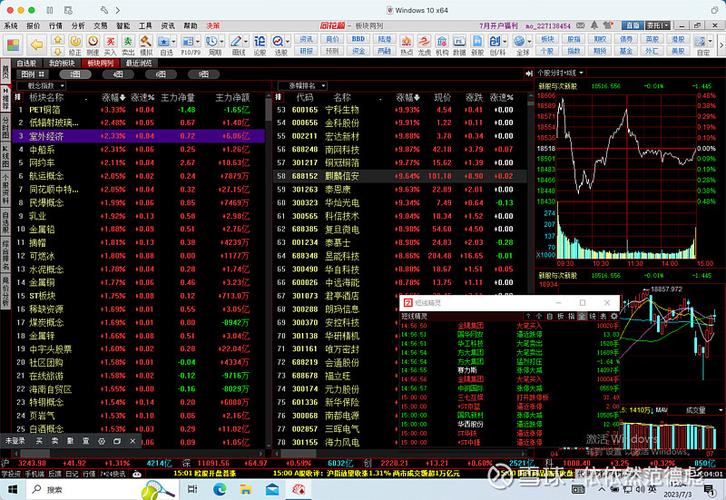Click the 机构 institution icon
The image size is (726, 500).
click(x=442, y=45)
